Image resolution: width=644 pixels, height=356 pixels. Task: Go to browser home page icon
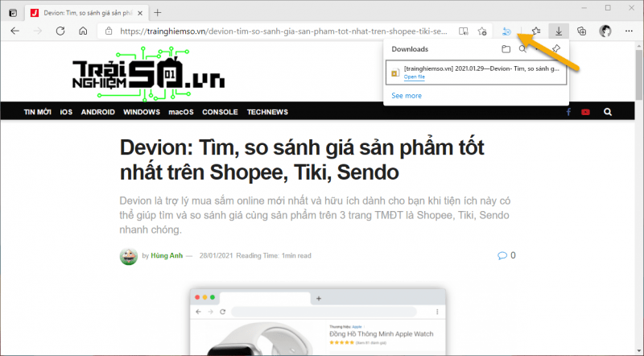[x=83, y=31]
